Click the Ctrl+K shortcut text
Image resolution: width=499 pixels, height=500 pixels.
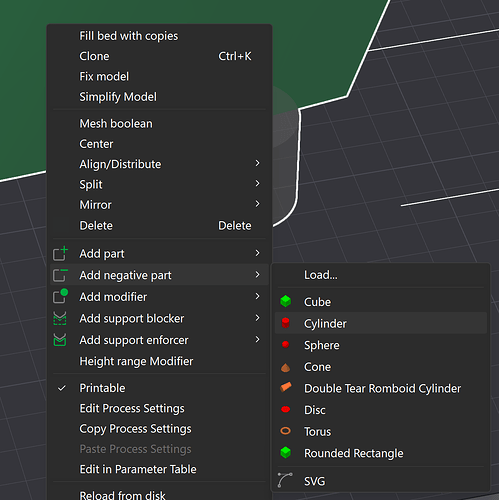click(x=235, y=56)
